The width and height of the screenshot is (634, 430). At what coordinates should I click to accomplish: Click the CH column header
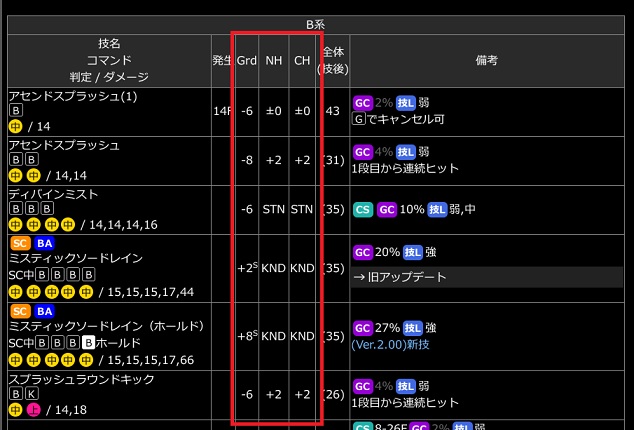click(x=301, y=60)
